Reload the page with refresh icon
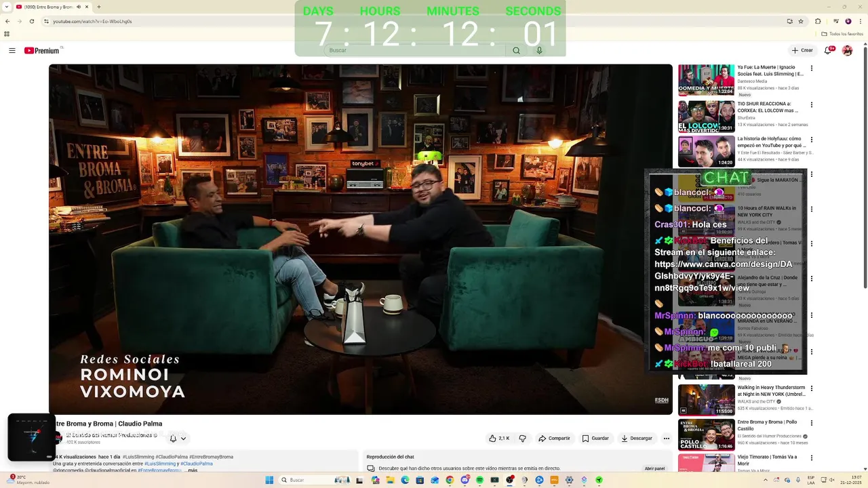 tap(31, 21)
